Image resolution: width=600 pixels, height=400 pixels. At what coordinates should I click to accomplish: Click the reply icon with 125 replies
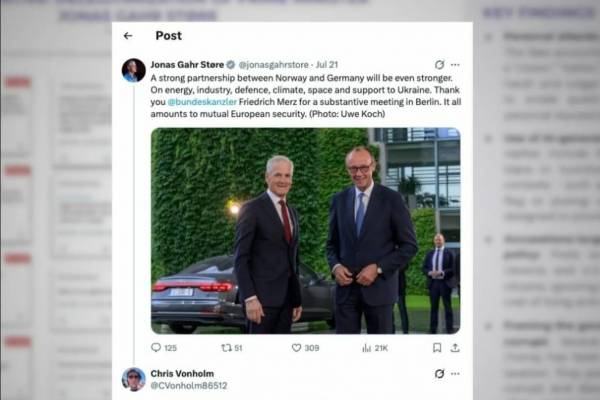coord(156,348)
